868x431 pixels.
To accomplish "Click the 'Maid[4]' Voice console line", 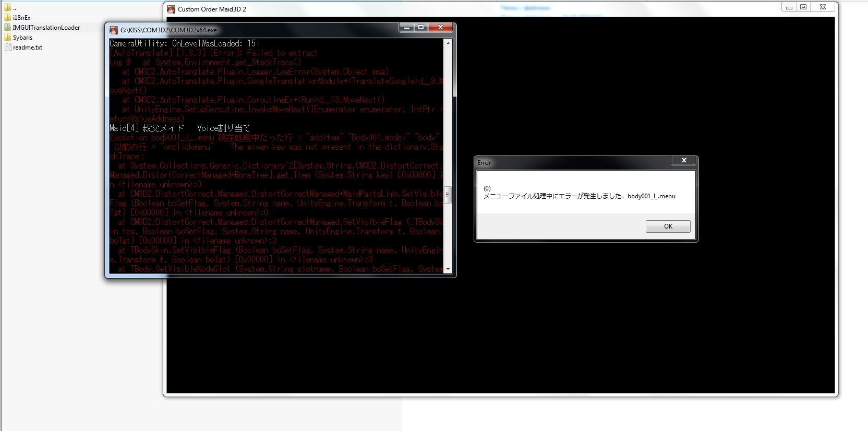I will (x=180, y=128).
